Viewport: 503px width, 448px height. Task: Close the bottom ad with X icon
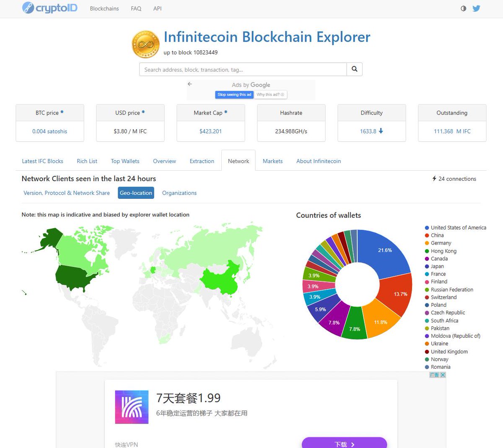click(443, 375)
